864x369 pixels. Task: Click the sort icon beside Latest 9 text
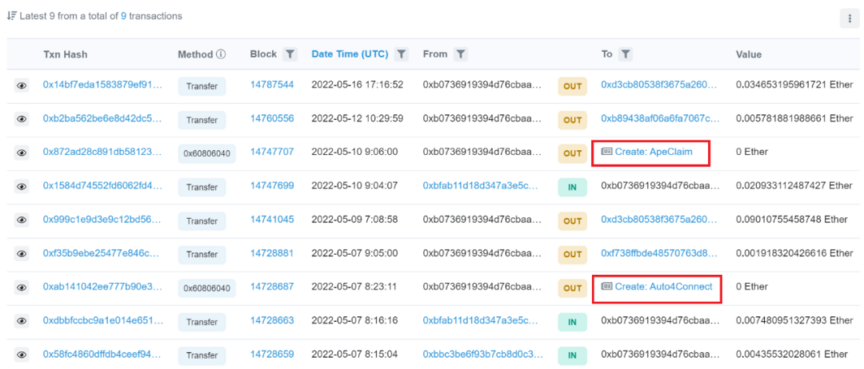tap(11, 17)
